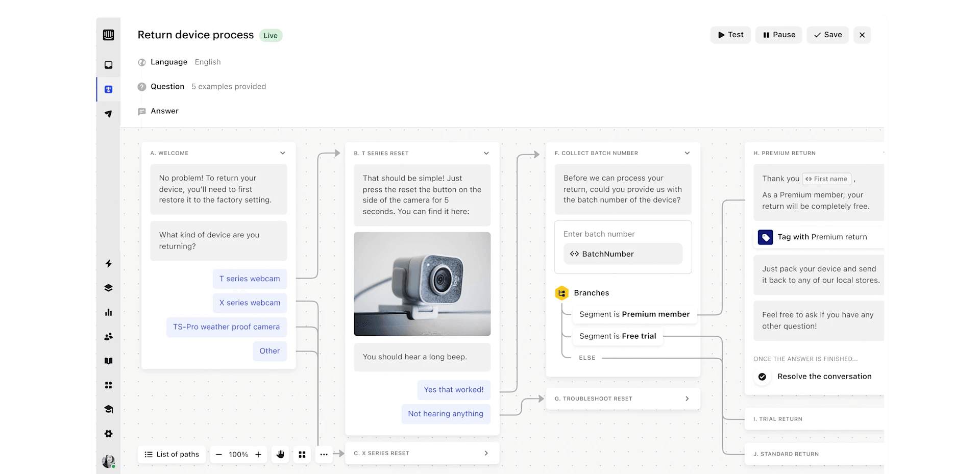Screen dimensions: 980x474
Task: Edit the You should hear a long beep message
Action: tap(422, 357)
